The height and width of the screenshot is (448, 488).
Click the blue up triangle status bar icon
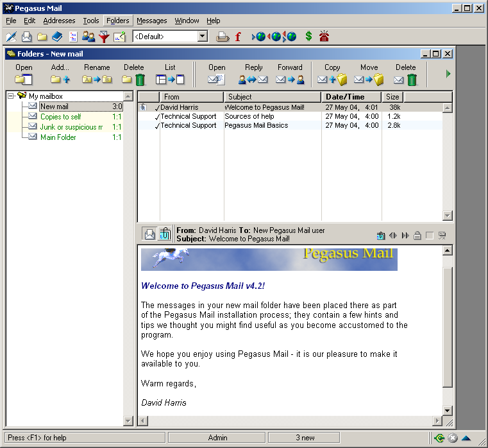[x=466, y=438]
